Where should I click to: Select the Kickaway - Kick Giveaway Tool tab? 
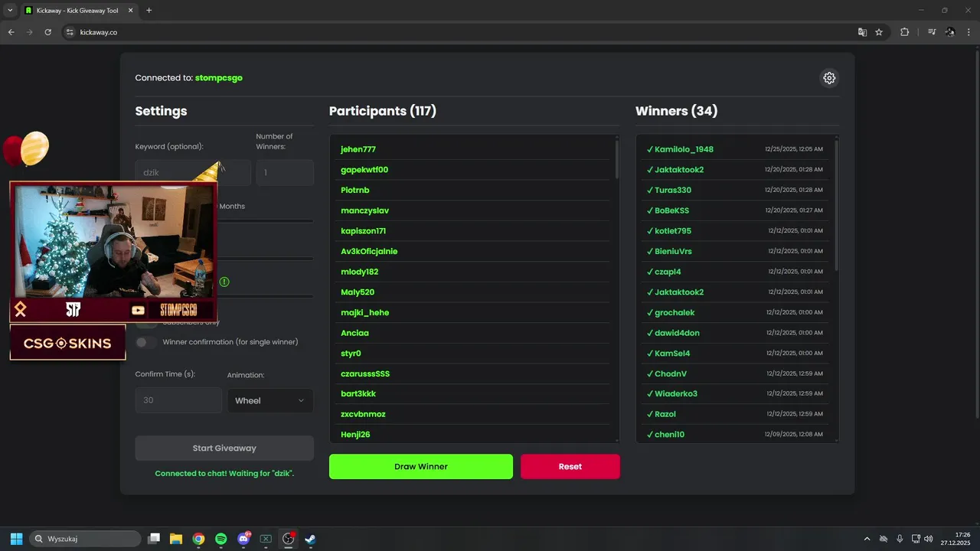pos(77,11)
